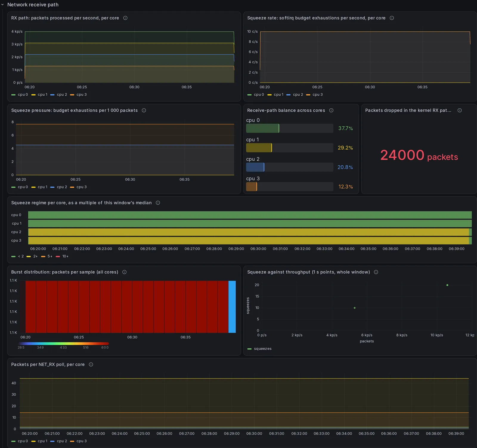Open Squeeze against throughput title menu
Viewport: 477px width, 448px height.
click(309, 272)
